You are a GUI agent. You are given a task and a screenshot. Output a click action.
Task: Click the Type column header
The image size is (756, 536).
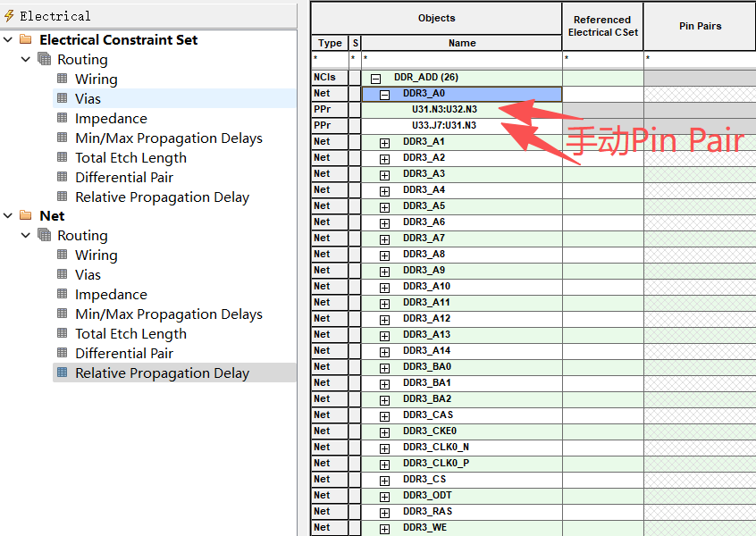coord(330,43)
